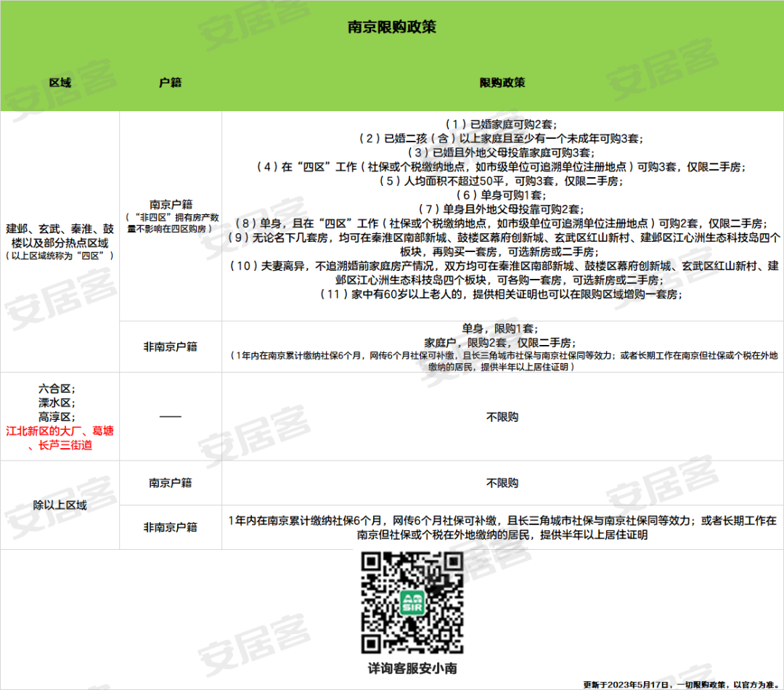Click 非南京户籍 in the 除以上区域 row
The width and height of the screenshot is (784, 690).
click(x=171, y=527)
